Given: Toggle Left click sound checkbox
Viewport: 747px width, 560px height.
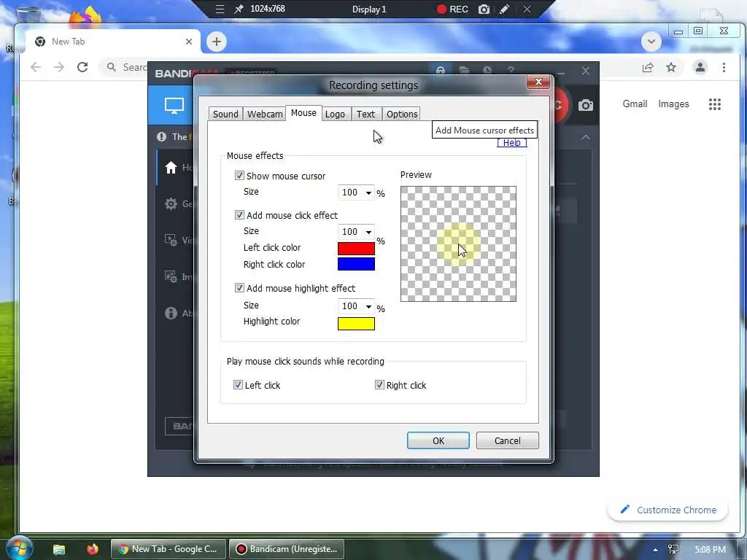Looking at the screenshot, I should point(239,385).
